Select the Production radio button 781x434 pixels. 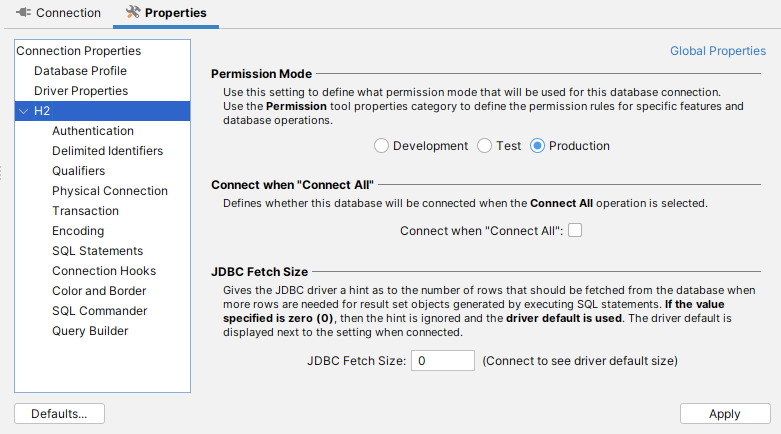pyautogui.click(x=537, y=146)
